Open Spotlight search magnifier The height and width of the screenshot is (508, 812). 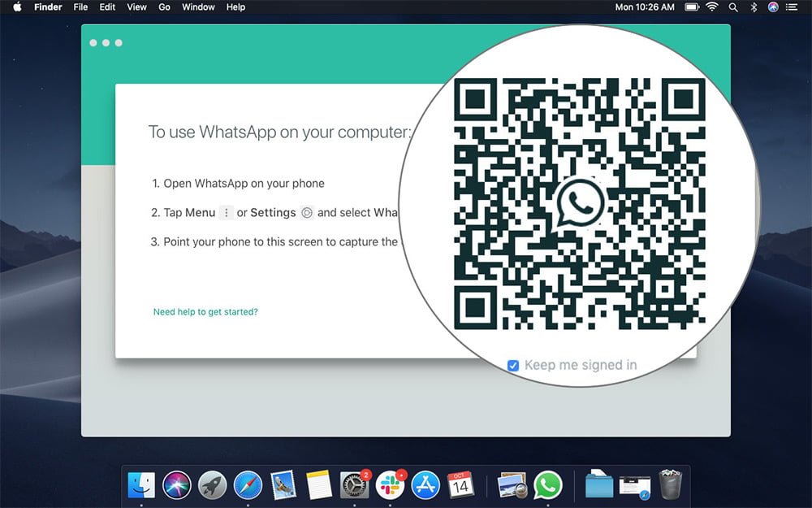[x=733, y=7]
